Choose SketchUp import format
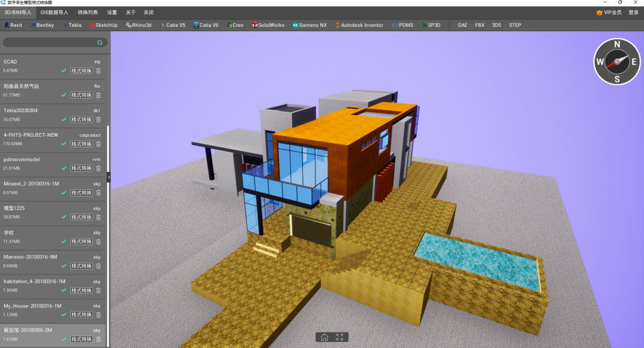The image size is (644, 348). tap(104, 25)
